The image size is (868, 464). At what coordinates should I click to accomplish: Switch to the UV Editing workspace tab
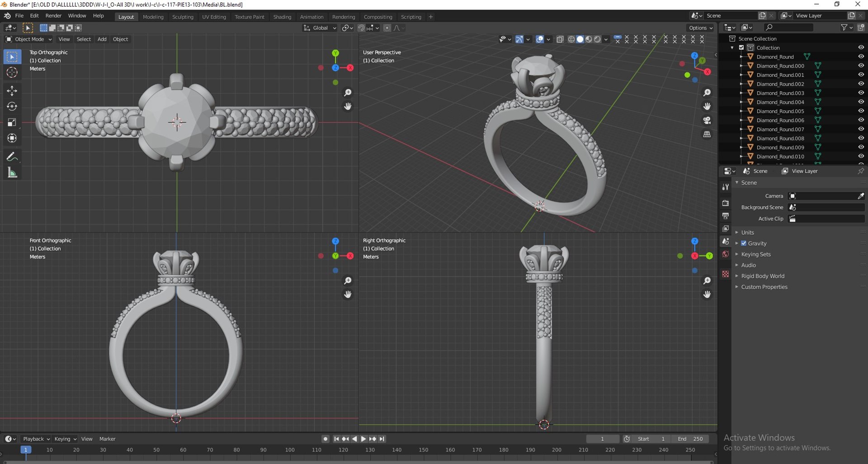coord(214,17)
